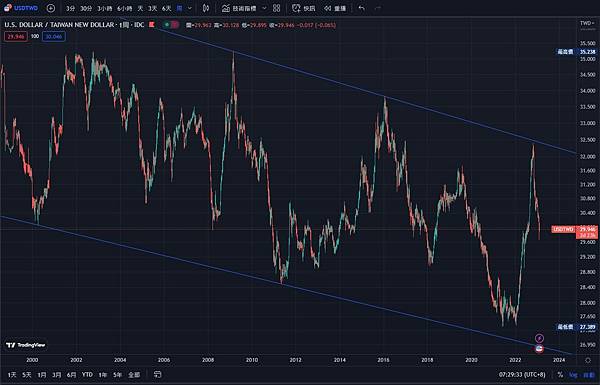Toggle the auto scale button

[x=589, y=375]
